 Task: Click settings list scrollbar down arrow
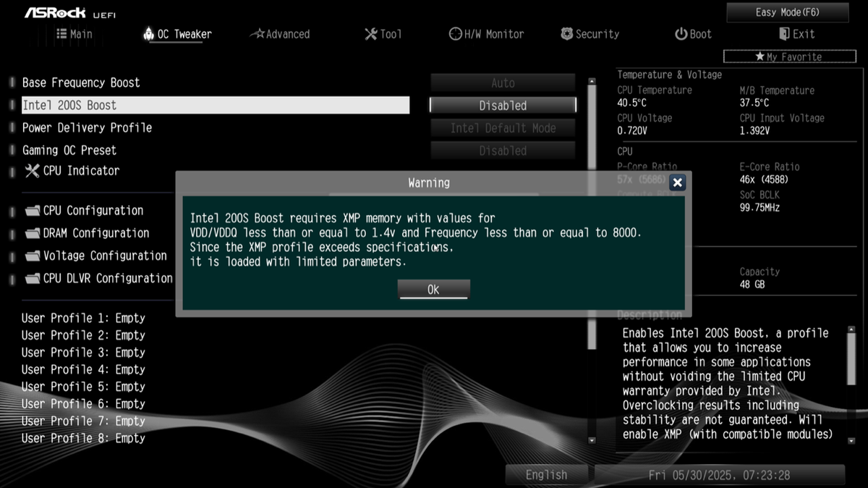pyautogui.click(x=592, y=439)
